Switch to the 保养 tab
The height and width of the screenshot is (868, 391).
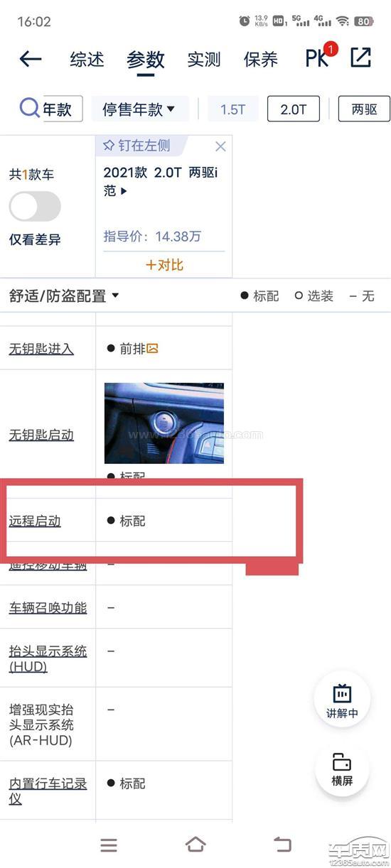click(x=261, y=60)
